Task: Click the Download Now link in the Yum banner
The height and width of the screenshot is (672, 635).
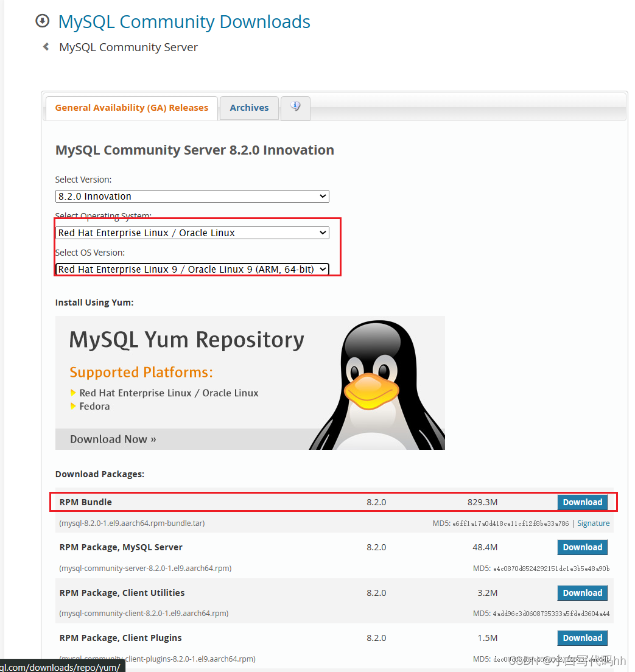Action: pos(113,439)
